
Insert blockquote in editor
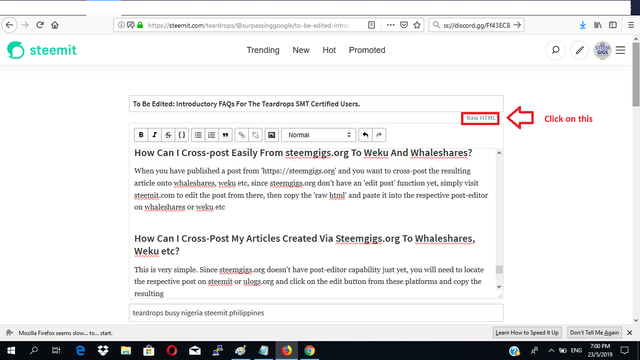(225, 135)
